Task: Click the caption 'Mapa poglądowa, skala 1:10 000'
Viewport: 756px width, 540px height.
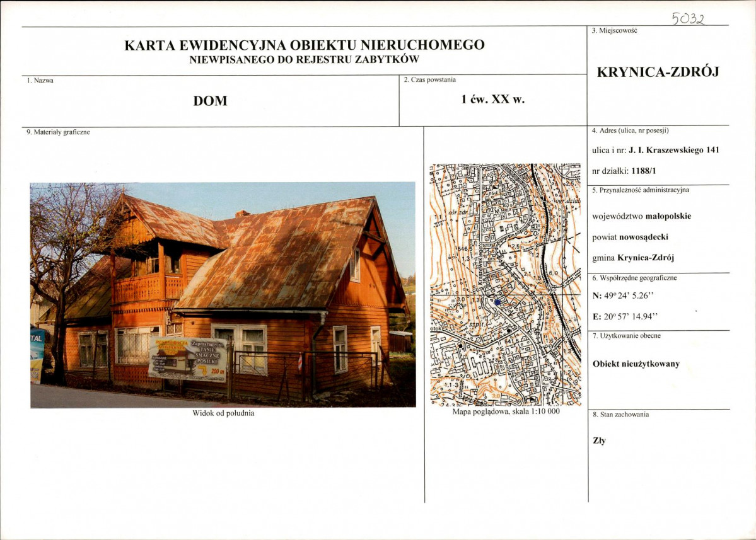Action: [506, 412]
